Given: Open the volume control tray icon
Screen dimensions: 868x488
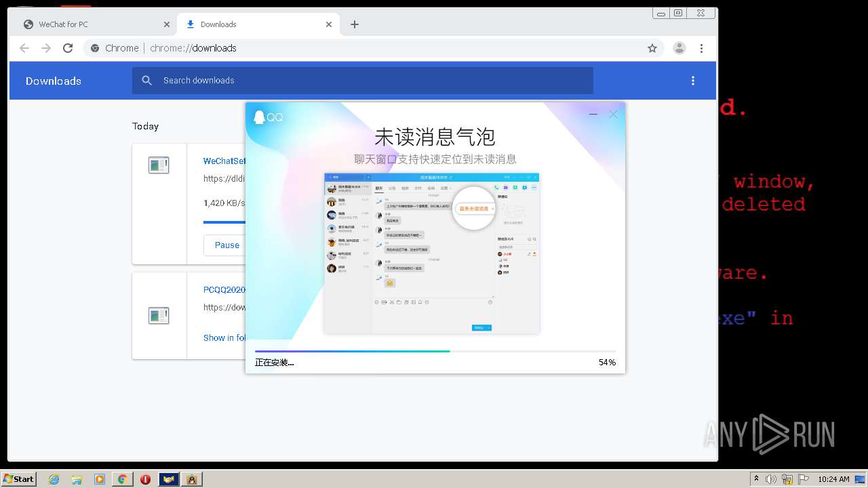Looking at the screenshot, I should tap(771, 479).
